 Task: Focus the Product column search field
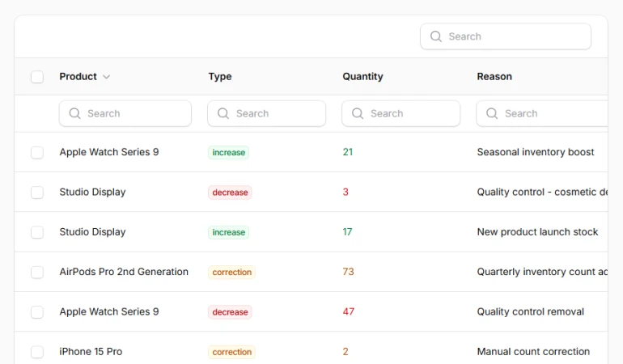click(x=125, y=114)
